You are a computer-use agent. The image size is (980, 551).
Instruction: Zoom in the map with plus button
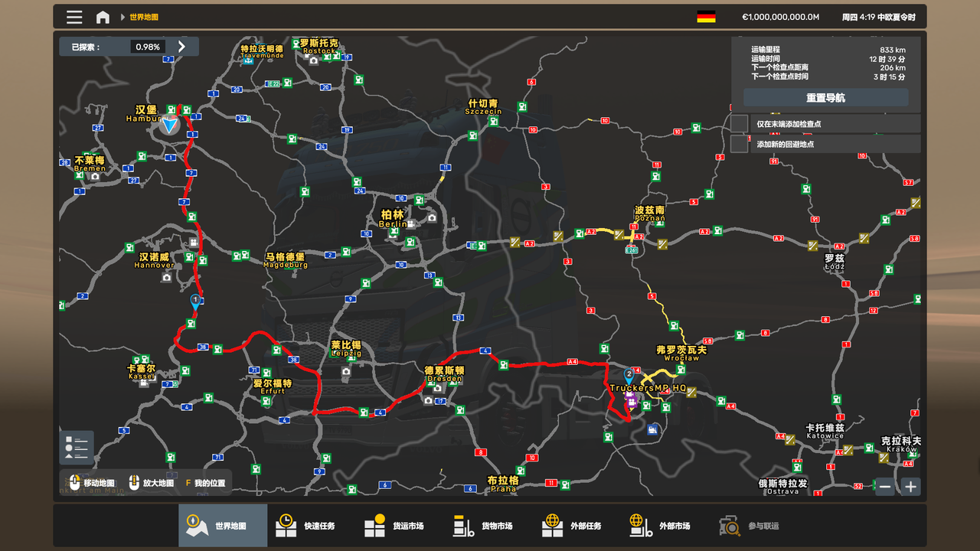(910, 486)
